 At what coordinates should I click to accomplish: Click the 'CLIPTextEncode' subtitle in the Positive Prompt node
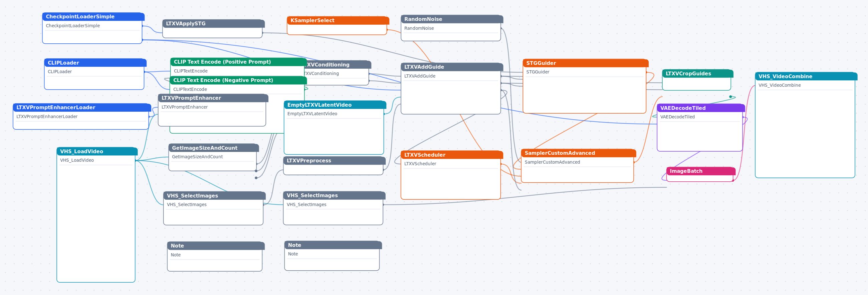click(x=191, y=71)
